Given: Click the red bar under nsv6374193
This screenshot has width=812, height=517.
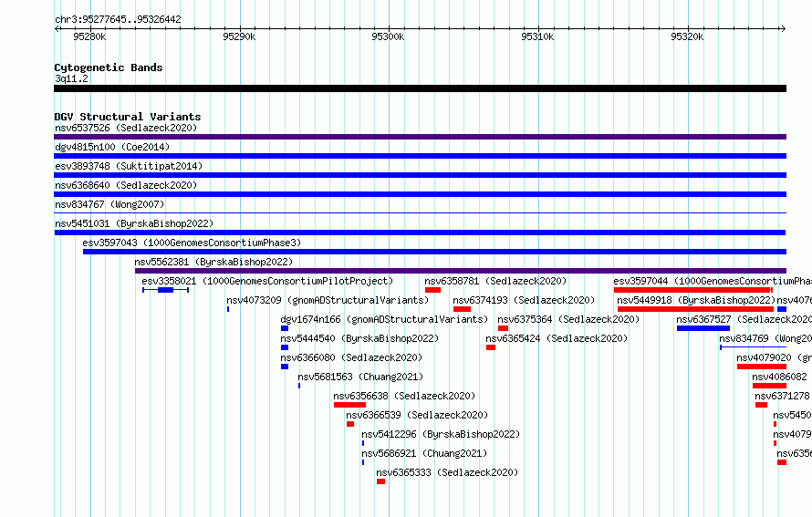Looking at the screenshot, I should click(462, 309).
